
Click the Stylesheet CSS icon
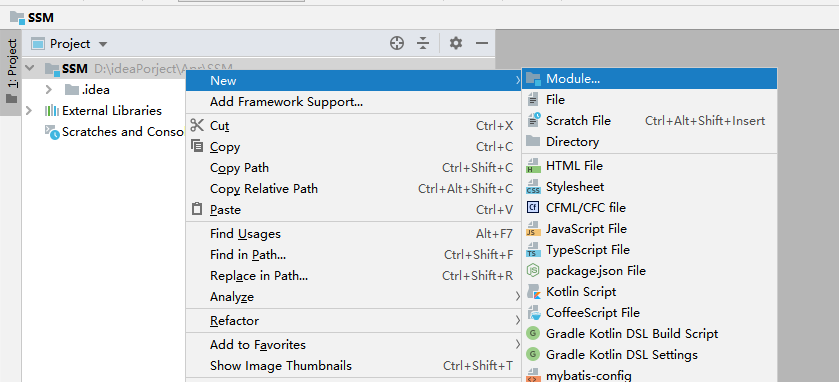[x=533, y=187]
